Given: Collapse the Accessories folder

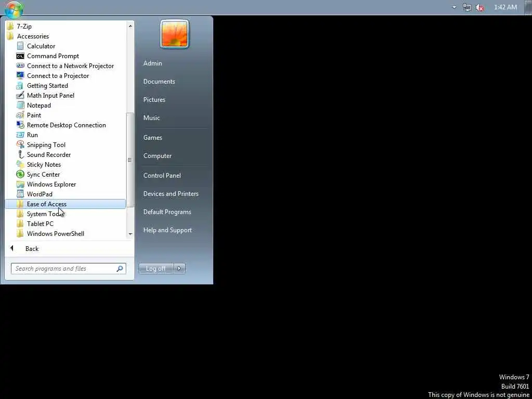Looking at the screenshot, I should (29, 36).
